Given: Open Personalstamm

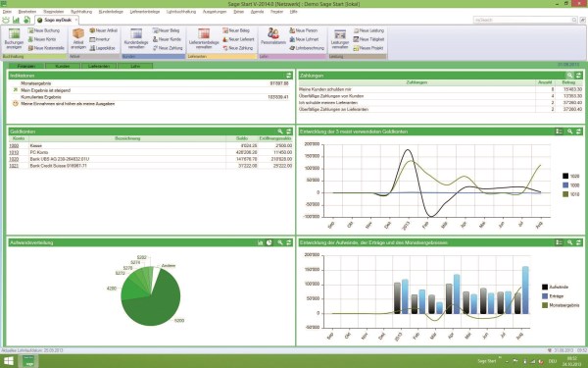Looking at the screenshot, I should click(x=273, y=37).
